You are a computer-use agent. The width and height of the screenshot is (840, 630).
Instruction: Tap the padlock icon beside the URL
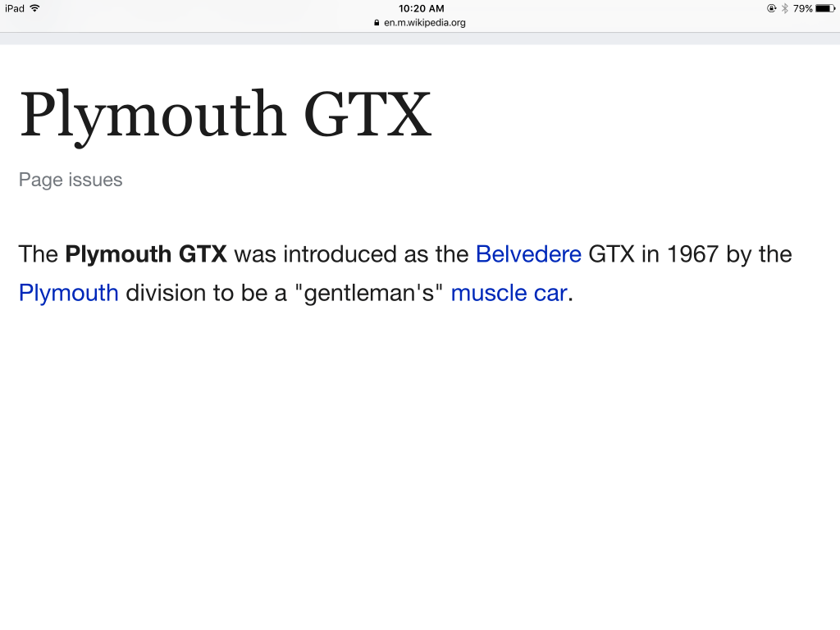[377, 23]
